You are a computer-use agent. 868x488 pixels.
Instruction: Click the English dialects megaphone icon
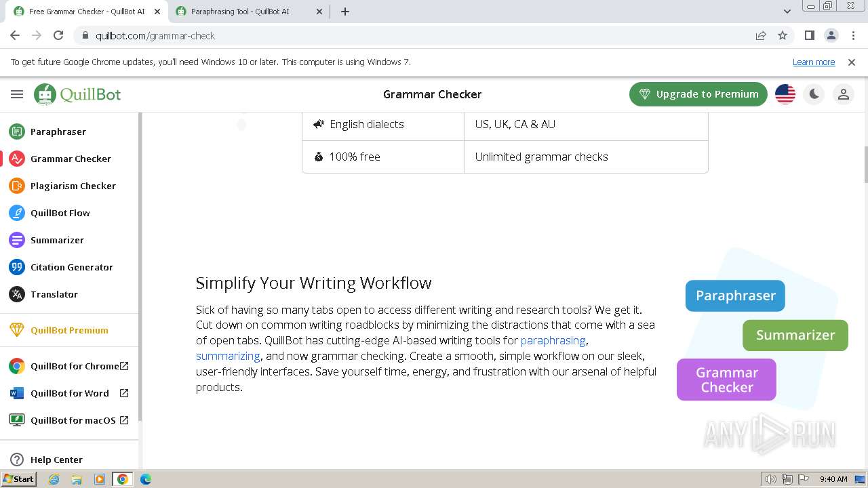[x=319, y=124]
